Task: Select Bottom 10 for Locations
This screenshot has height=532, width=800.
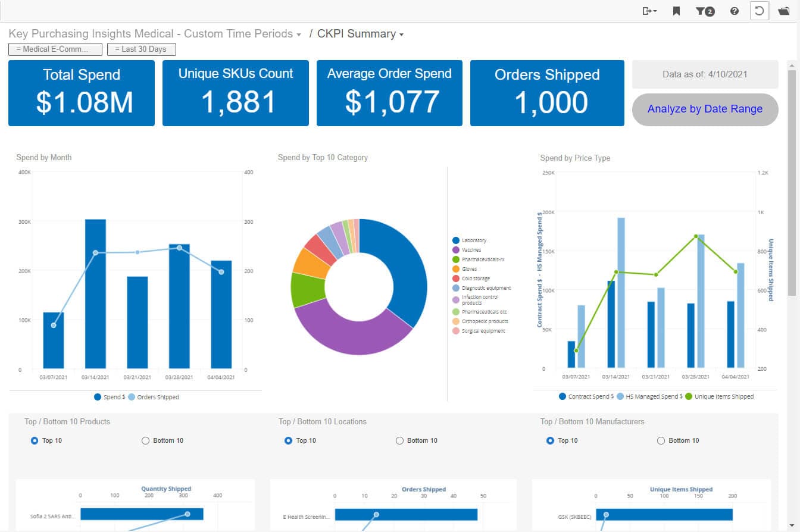Action: pyautogui.click(x=399, y=440)
